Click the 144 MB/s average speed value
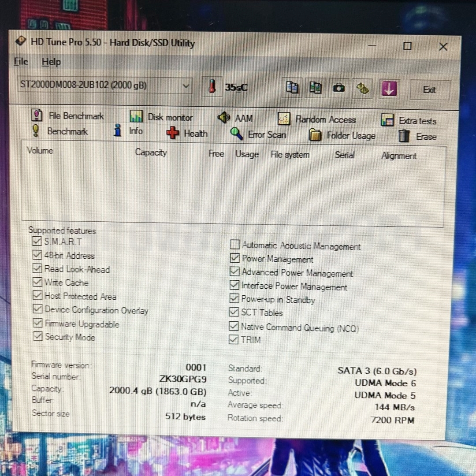 (394, 407)
